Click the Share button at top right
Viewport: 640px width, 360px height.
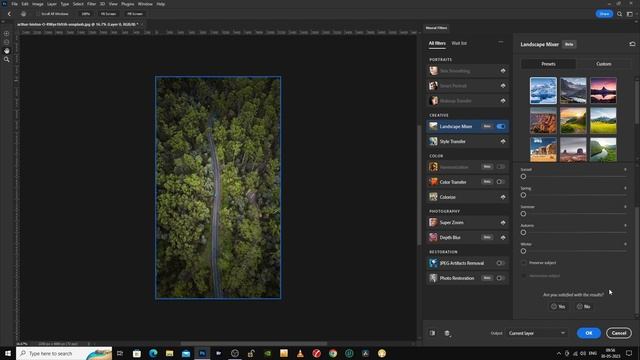(604, 14)
